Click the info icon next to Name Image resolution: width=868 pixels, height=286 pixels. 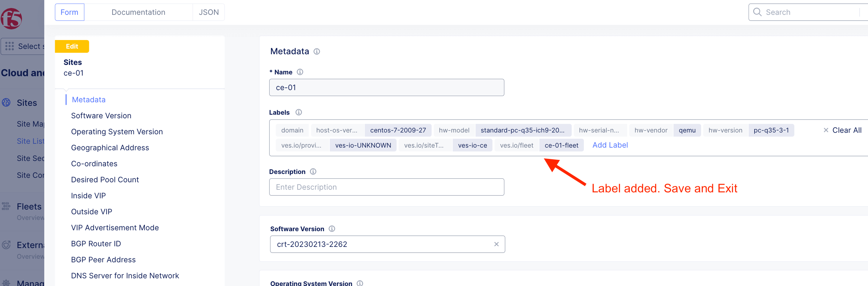pos(300,72)
